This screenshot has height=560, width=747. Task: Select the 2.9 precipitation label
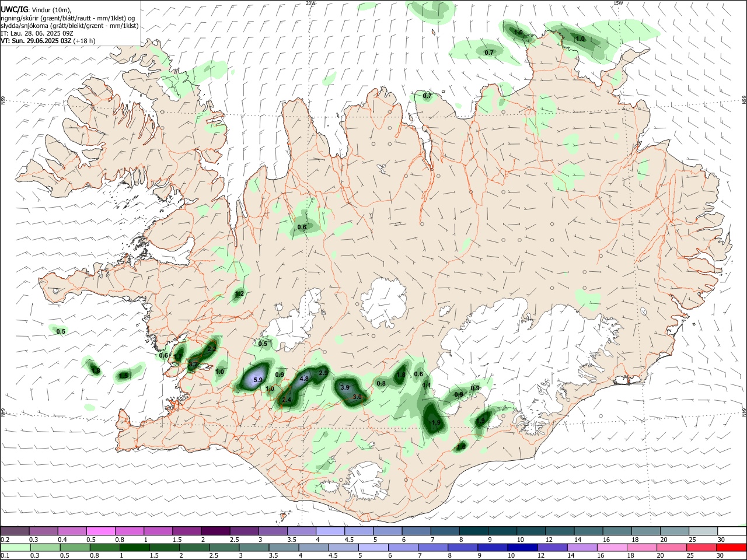(x=324, y=373)
